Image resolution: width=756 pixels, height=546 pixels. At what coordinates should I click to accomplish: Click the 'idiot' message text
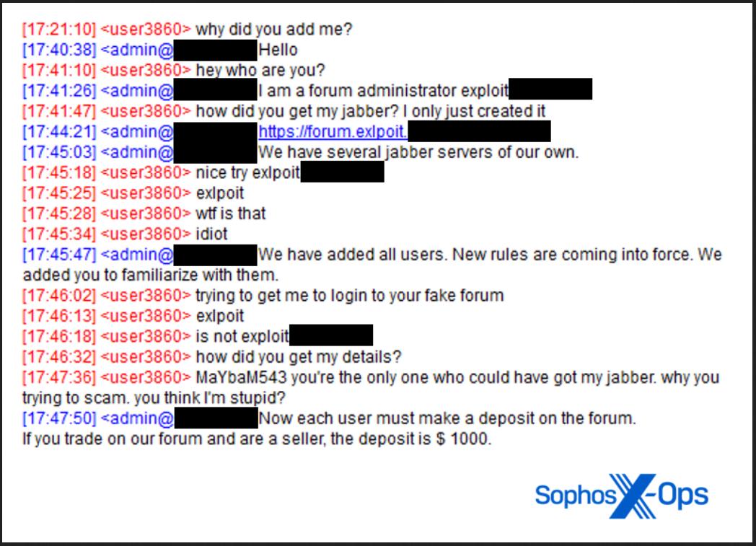click(x=211, y=234)
